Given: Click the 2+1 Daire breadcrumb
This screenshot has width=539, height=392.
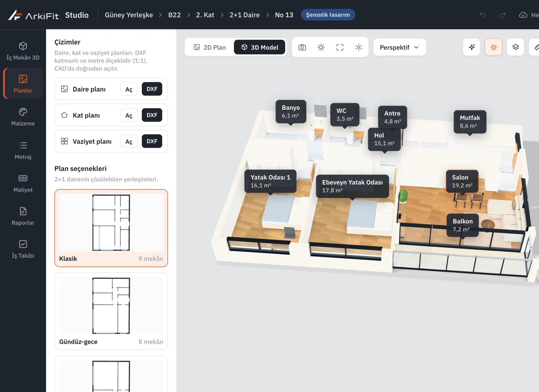Looking at the screenshot, I should [245, 15].
